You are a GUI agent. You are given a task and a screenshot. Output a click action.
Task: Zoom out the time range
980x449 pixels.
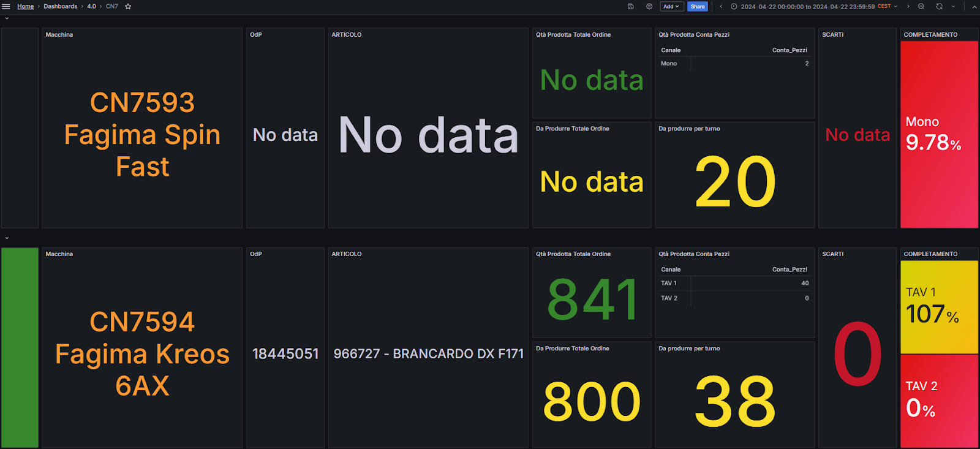pos(921,6)
